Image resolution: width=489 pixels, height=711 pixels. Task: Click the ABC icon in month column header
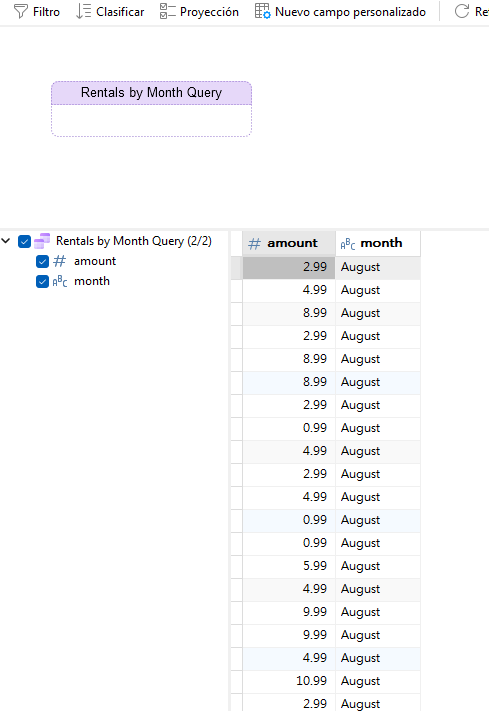tap(348, 244)
